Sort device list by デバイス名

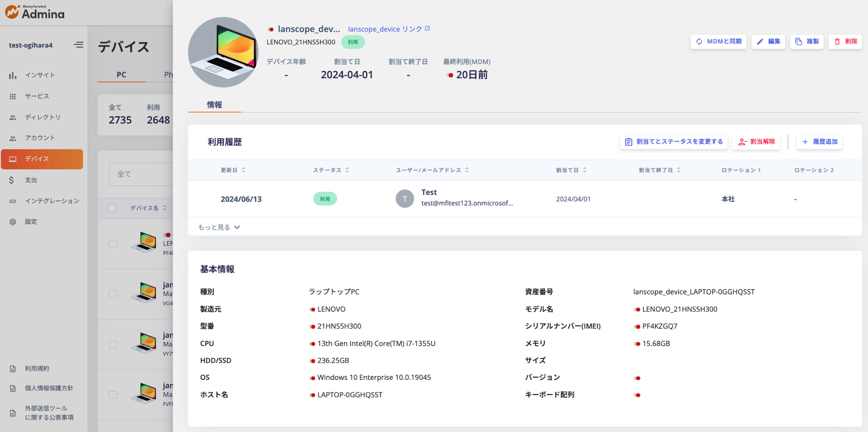[x=149, y=208]
